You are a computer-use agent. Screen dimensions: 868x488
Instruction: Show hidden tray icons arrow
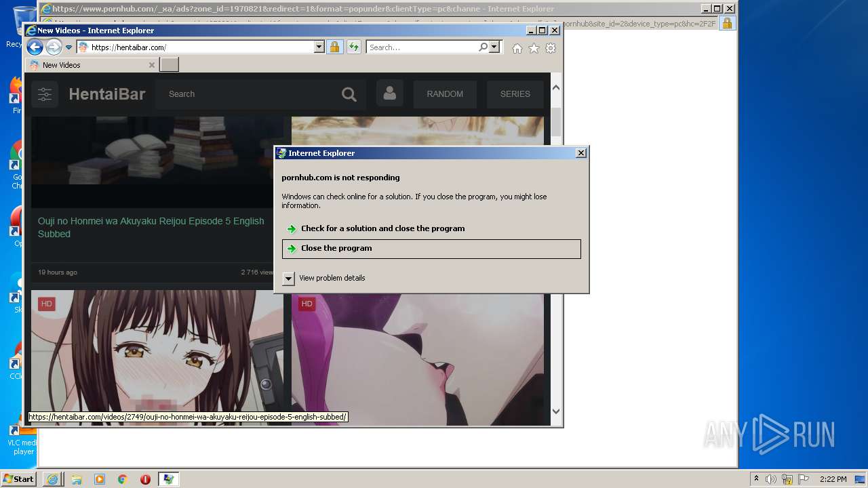756,479
